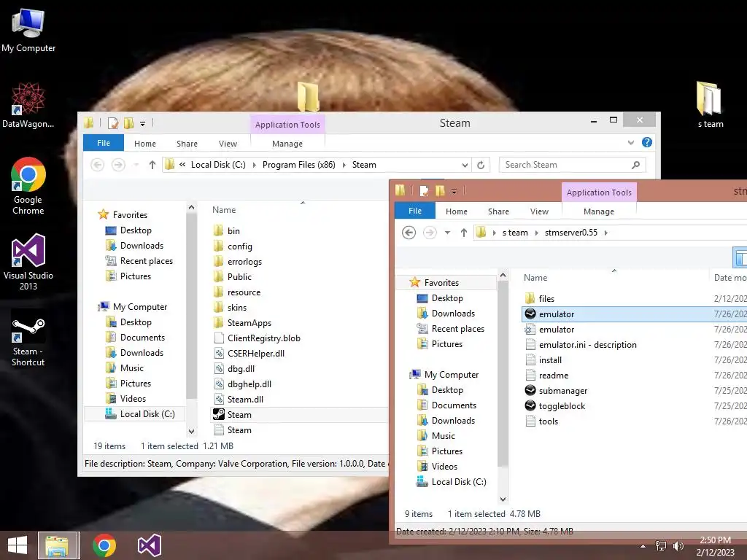This screenshot has height=560, width=747.
Task: Open File Explorer on the taskbar
Action: pyautogui.click(x=57, y=545)
